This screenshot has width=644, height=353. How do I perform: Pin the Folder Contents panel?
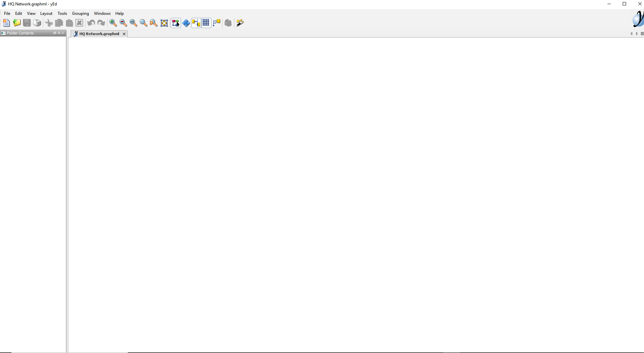(59, 33)
